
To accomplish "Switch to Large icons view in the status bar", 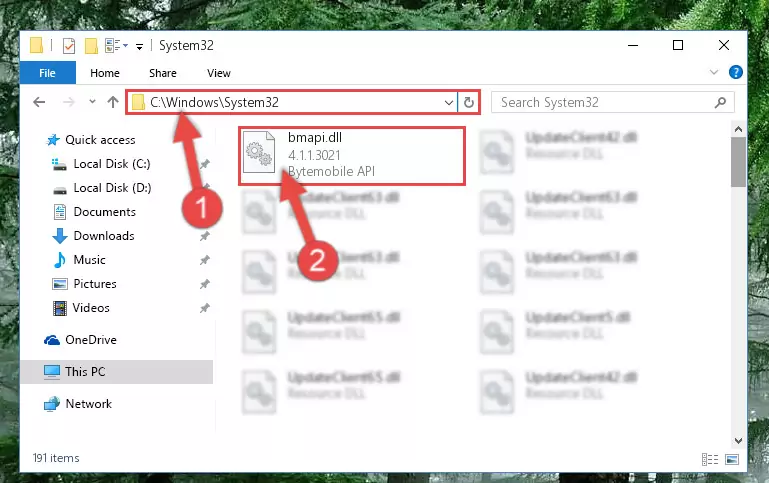I will click(732, 459).
